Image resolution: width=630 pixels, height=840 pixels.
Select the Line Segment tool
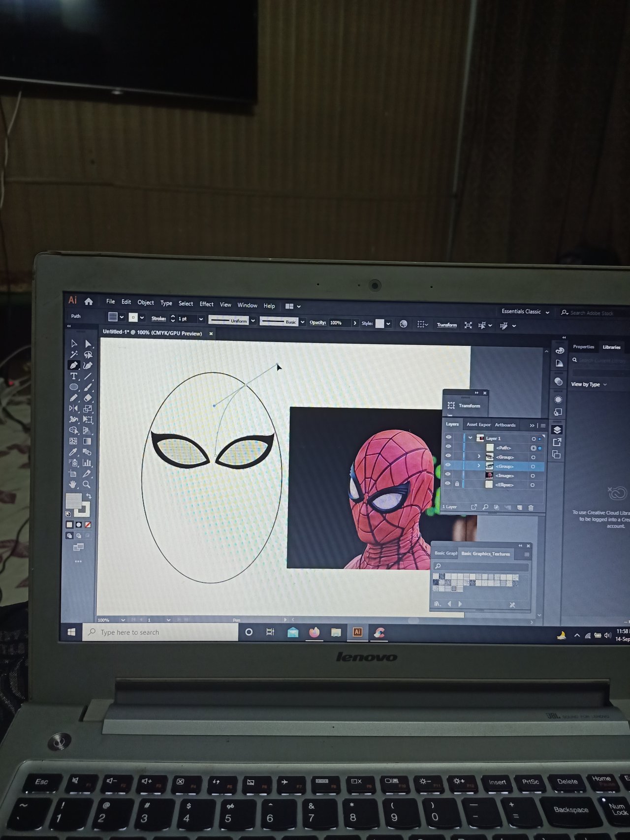(88, 376)
